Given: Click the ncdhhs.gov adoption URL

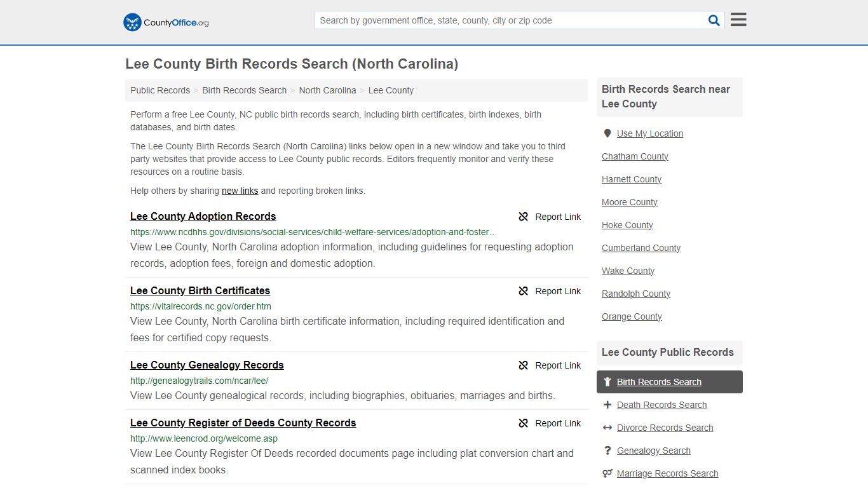Looking at the screenshot, I should coord(314,232).
